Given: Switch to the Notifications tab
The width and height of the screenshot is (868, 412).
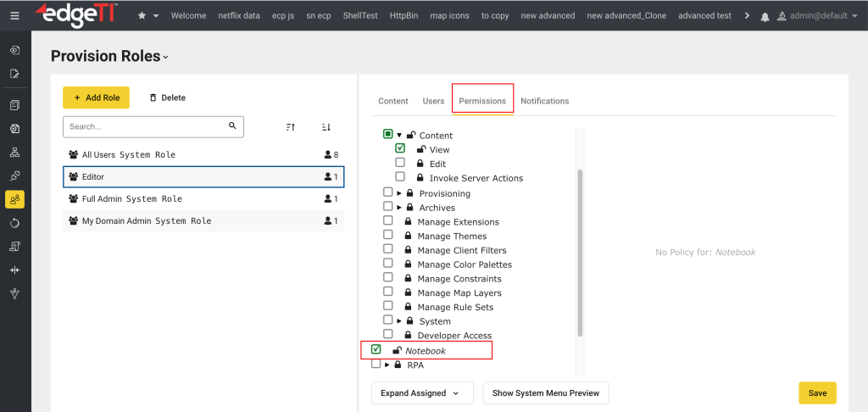Looking at the screenshot, I should [544, 101].
